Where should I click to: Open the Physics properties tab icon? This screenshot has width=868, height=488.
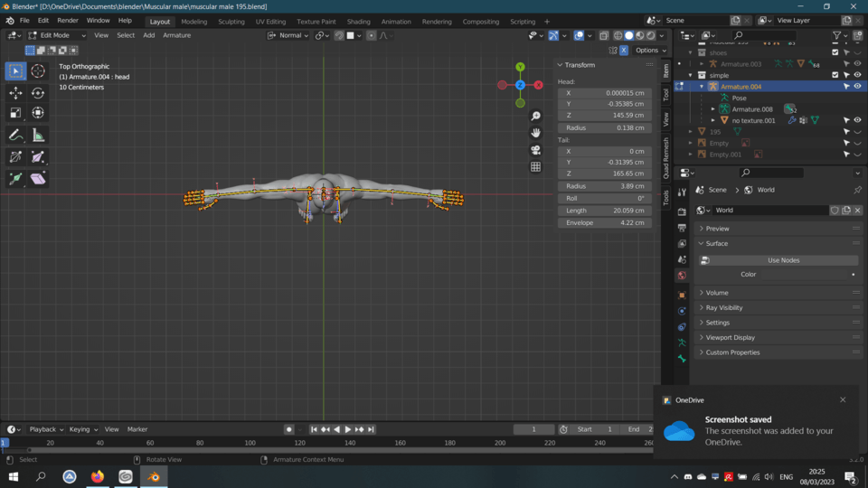point(682,311)
